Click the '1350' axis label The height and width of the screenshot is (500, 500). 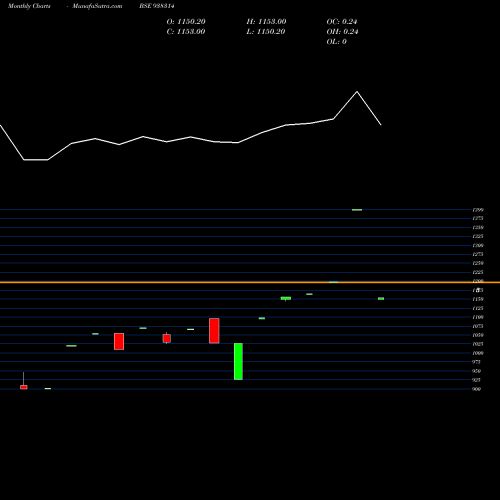coord(478,227)
